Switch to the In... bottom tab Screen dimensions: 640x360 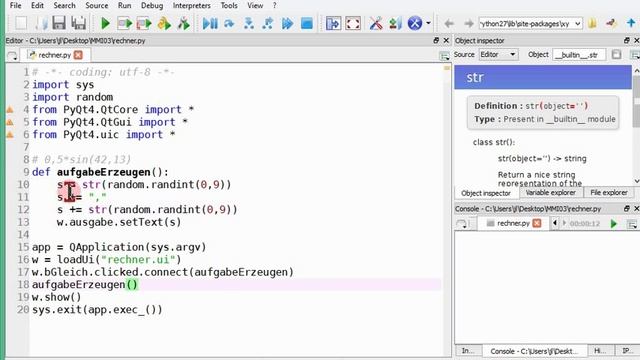tap(468, 351)
